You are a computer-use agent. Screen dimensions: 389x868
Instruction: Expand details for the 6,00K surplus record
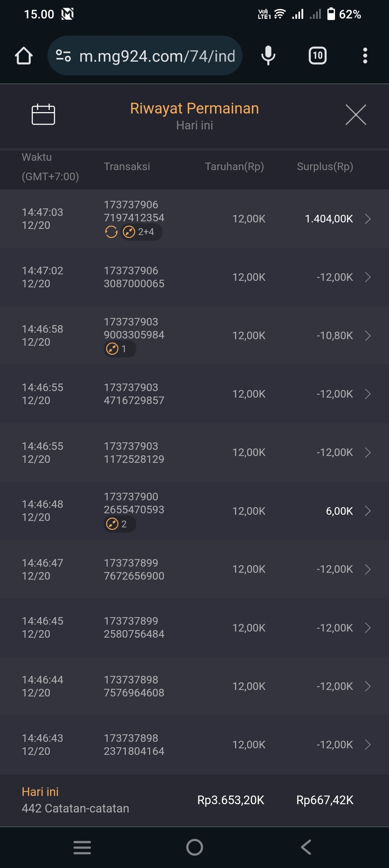coord(367,511)
